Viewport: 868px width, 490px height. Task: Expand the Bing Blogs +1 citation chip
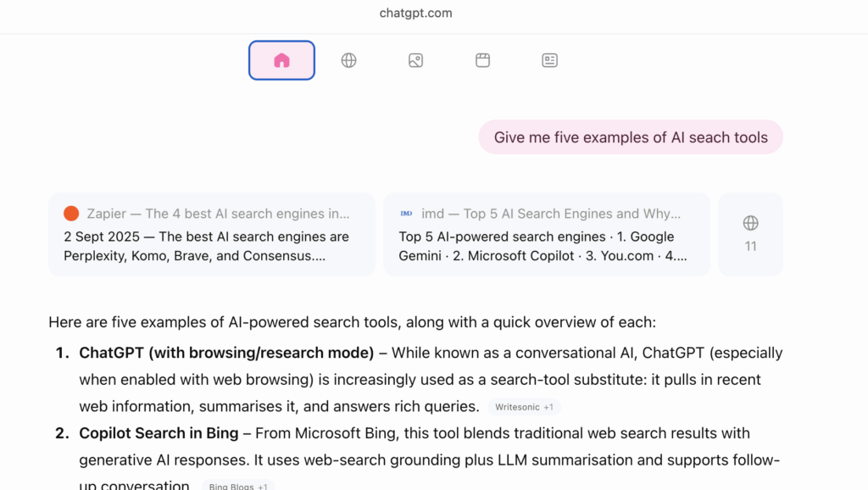pyautogui.click(x=237, y=487)
